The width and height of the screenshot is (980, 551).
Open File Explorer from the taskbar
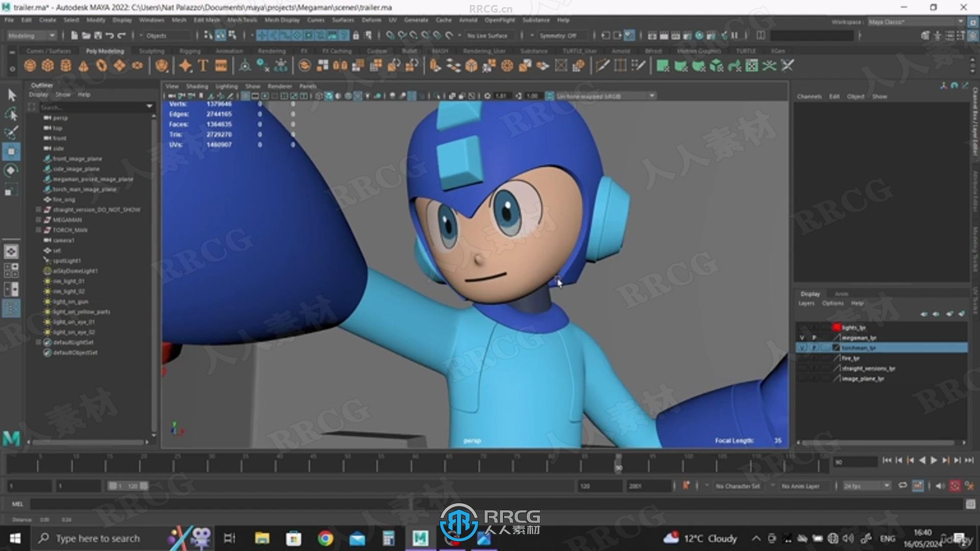tap(262, 538)
